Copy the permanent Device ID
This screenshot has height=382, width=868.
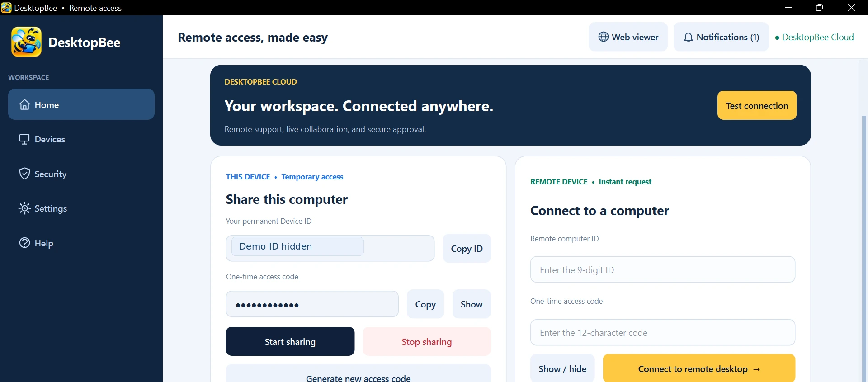tap(467, 248)
